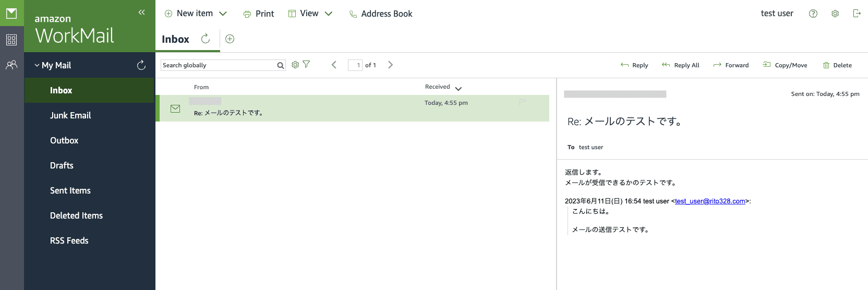Focus the Search globally field
This screenshot has width=868, height=290.
click(x=218, y=65)
